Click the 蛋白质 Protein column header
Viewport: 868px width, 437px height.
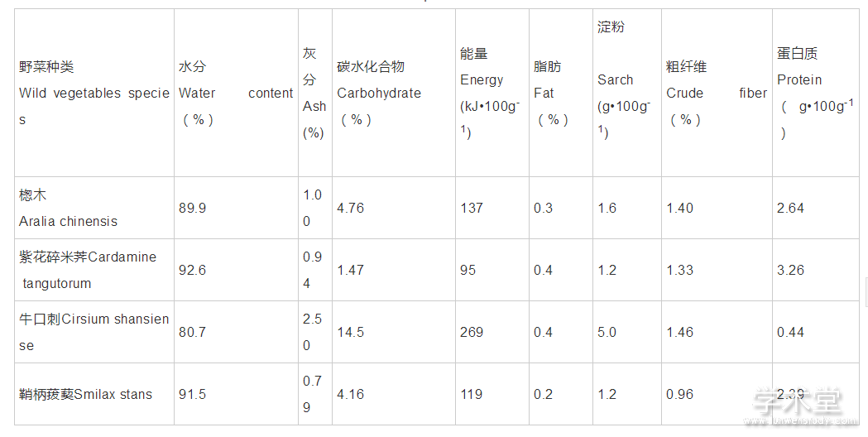816,93
